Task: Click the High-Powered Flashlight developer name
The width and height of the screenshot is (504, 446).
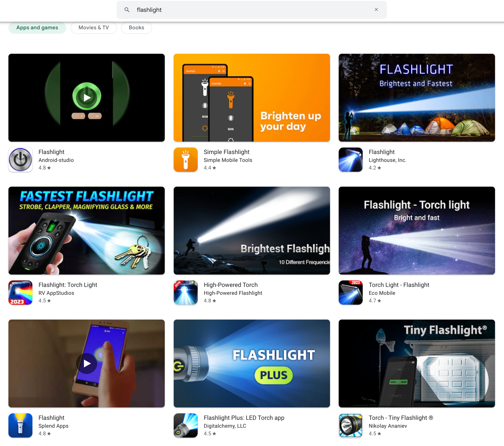Action: point(233,293)
